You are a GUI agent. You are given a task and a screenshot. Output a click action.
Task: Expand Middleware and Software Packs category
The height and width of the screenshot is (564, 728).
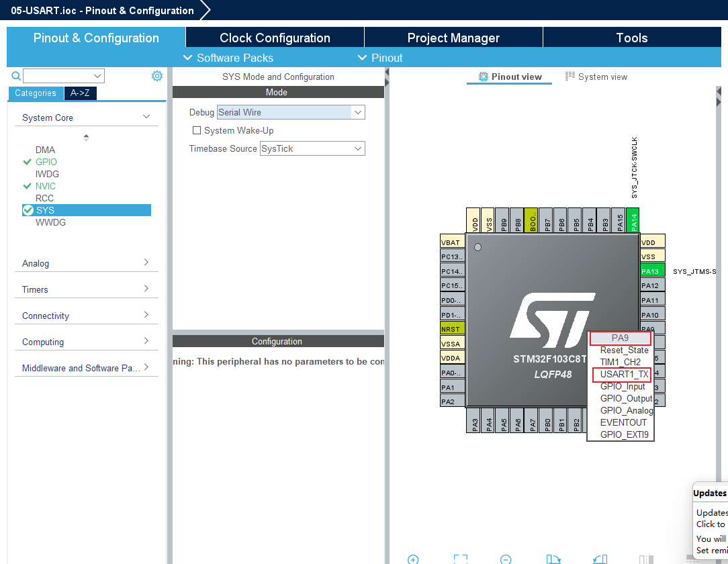[x=87, y=368]
